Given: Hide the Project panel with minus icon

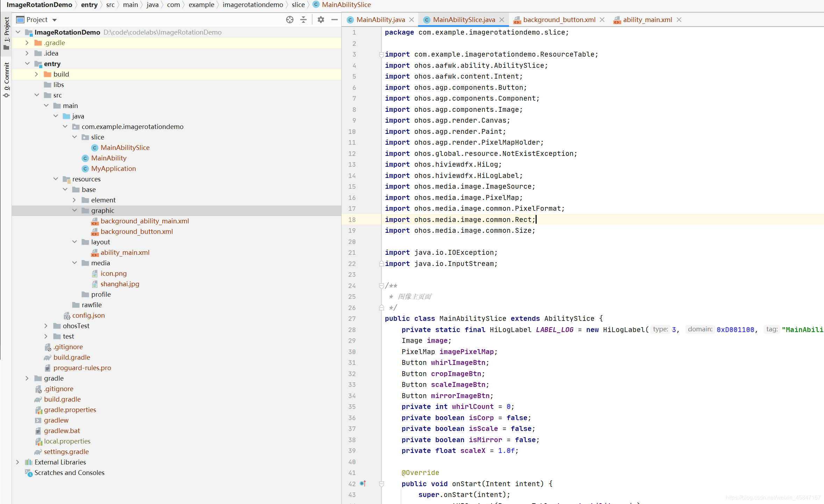Looking at the screenshot, I should coord(334,20).
